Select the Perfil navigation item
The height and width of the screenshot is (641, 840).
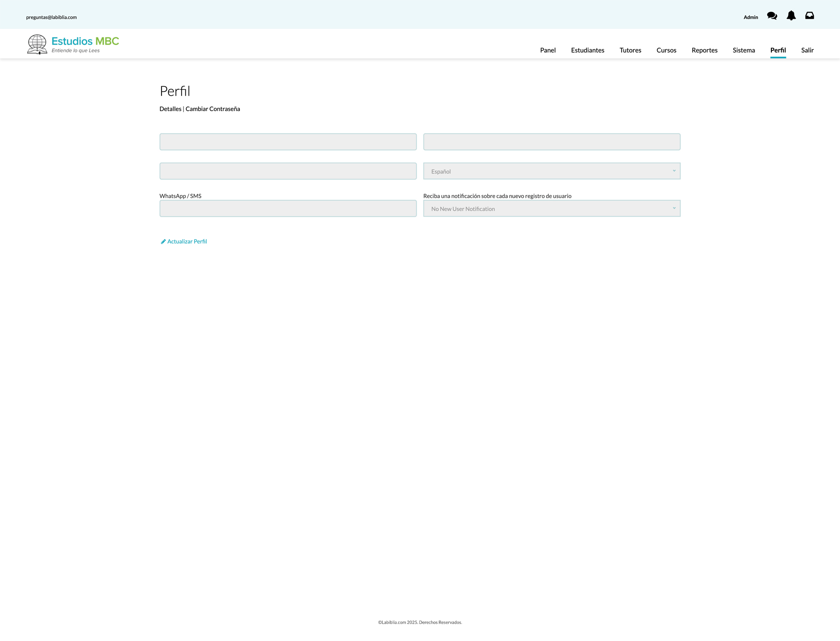[778, 50]
